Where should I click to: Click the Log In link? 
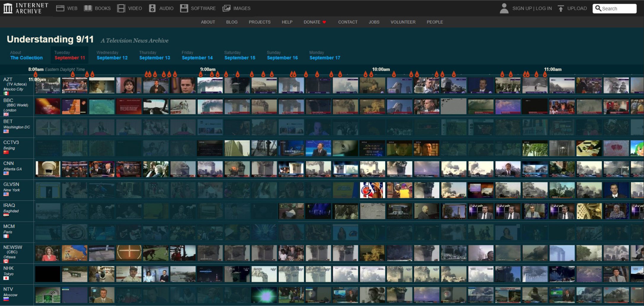544,8
